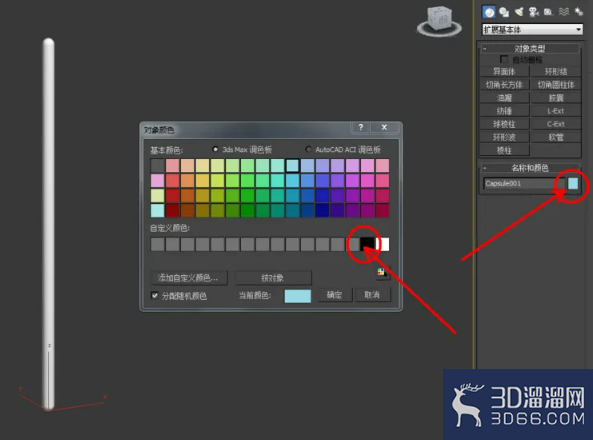593x440 pixels.
Task: Click the 环形结 object type button
Action: coord(556,72)
